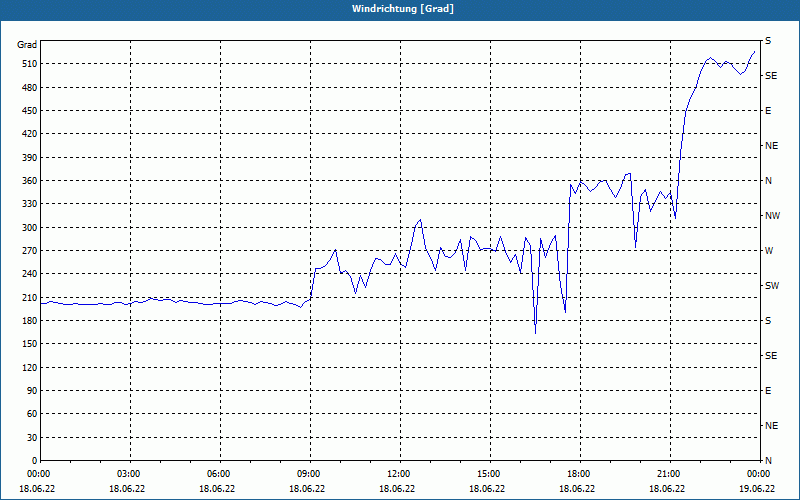Click the 420 tick label

pyautogui.click(x=29, y=134)
